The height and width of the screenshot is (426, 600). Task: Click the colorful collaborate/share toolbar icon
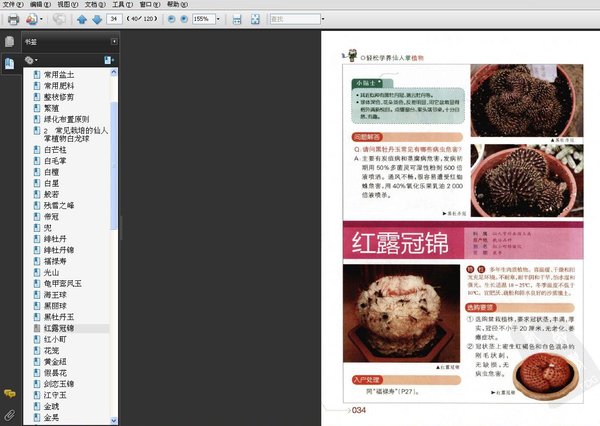pos(31,19)
